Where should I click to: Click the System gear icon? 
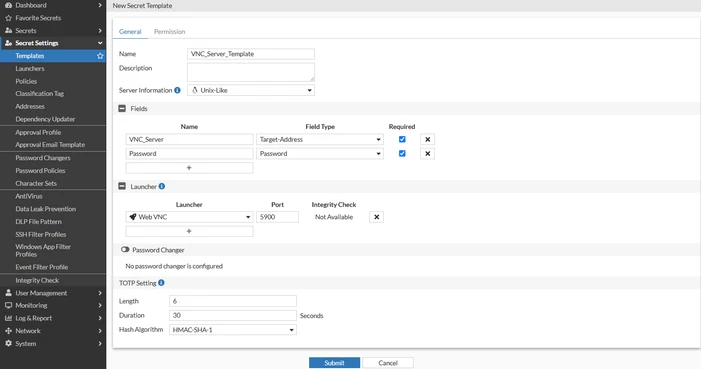(x=8, y=344)
